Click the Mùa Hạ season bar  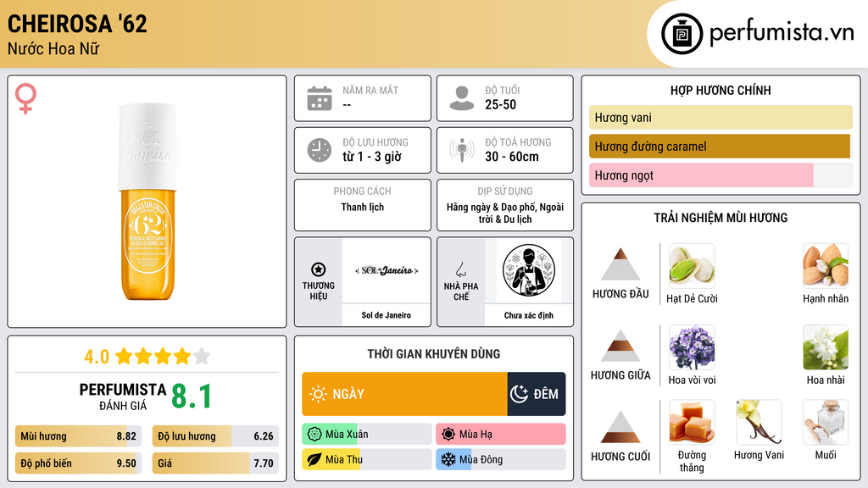501,435
